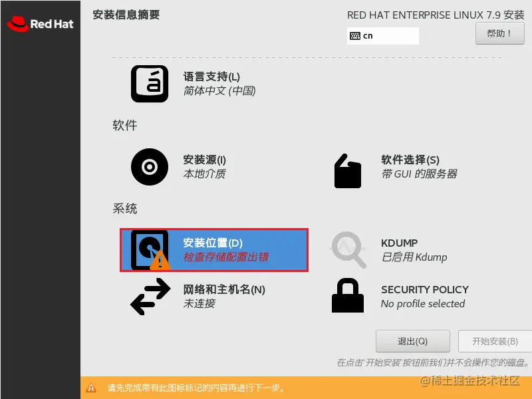Click the 开始安装(B) begin installation button
Screen dimensions: 532x399
coord(495,341)
